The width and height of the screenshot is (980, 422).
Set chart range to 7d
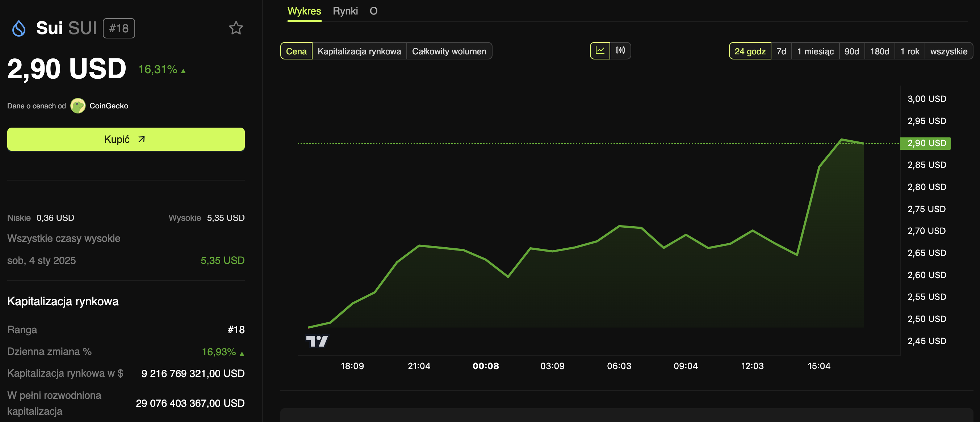[x=781, y=51]
